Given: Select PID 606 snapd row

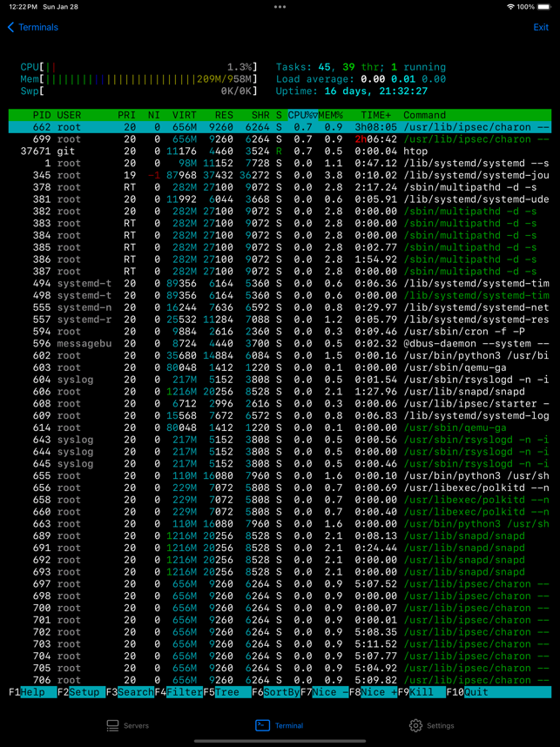Looking at the screenshot, I should [x=280, y=392].
